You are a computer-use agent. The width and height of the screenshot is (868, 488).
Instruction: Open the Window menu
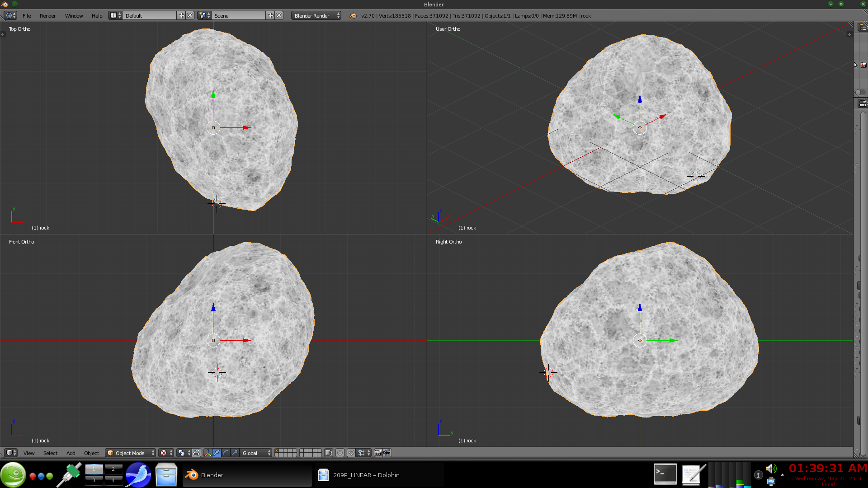coord(74,15)
